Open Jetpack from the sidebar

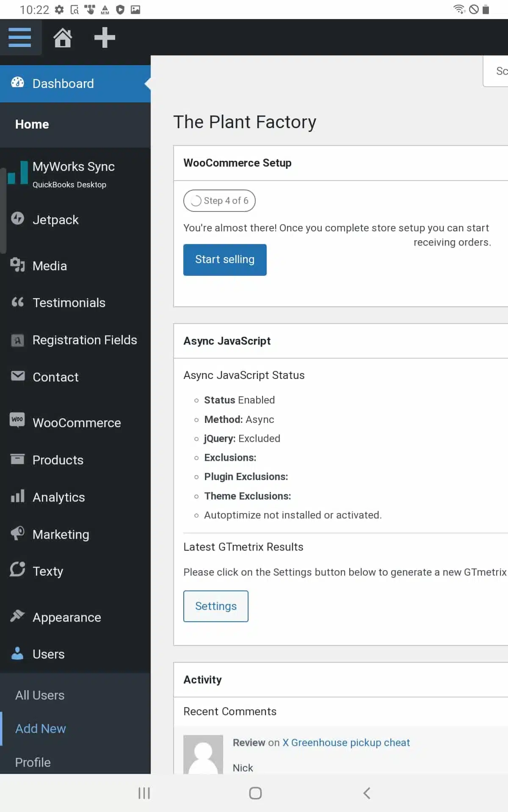pyautogui.click(x=55, y=220)
